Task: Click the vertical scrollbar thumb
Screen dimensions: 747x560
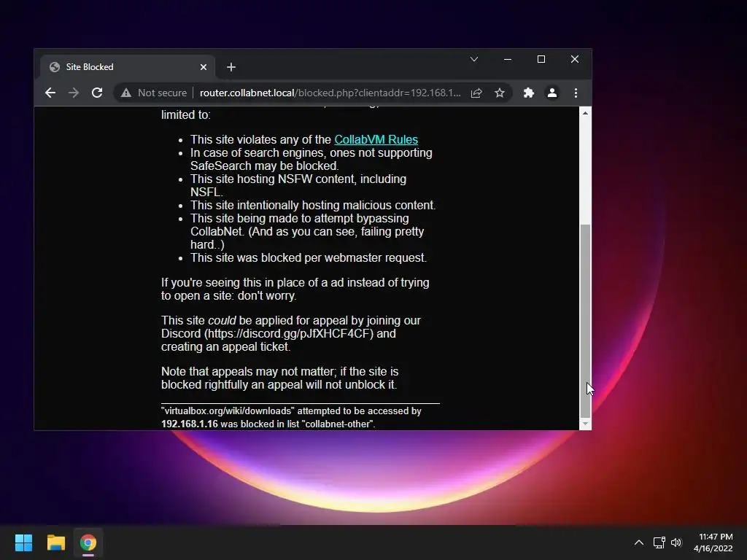Action: [585, 320]
